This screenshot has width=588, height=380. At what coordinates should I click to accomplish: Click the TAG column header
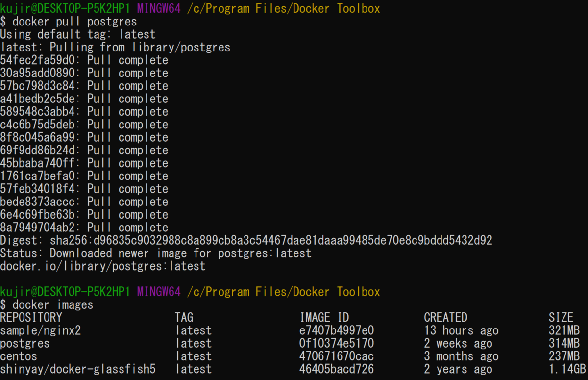click(184, 317)
